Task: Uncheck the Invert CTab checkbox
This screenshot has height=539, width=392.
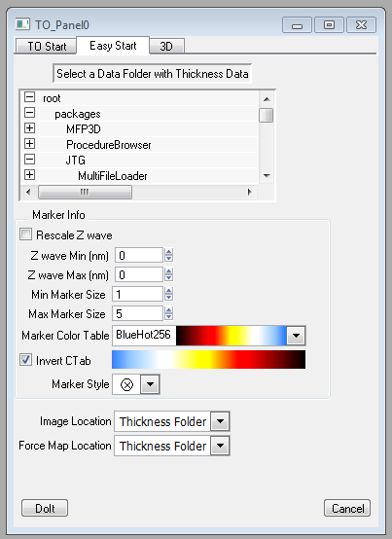Action: (x=25, y=360)
